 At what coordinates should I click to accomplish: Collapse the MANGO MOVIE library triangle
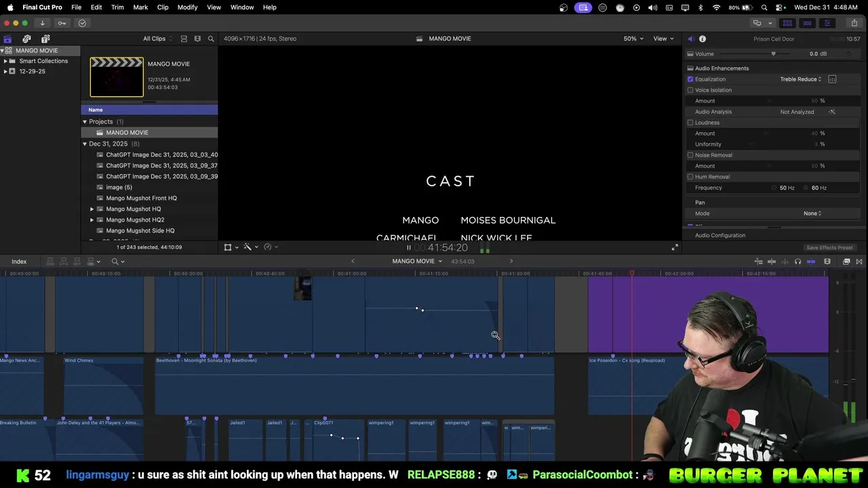pyautogui.click(x=3, y=51)
